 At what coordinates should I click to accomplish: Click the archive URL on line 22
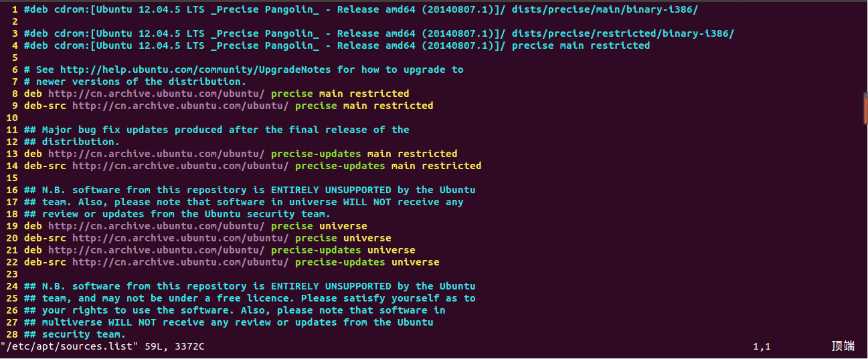(x=180, y=262)
